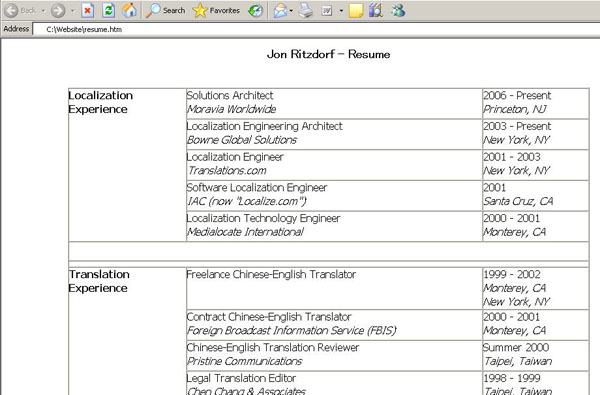Expand the Mail dropdown arrow
This screenshot has height=395, width=600.
pyautogui.click(x=292, y=11)
